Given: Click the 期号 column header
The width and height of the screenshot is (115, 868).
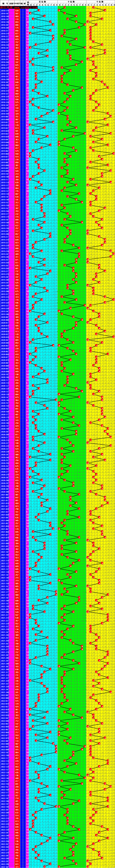Looking at the screenshot, I should (x=5, y=3).
